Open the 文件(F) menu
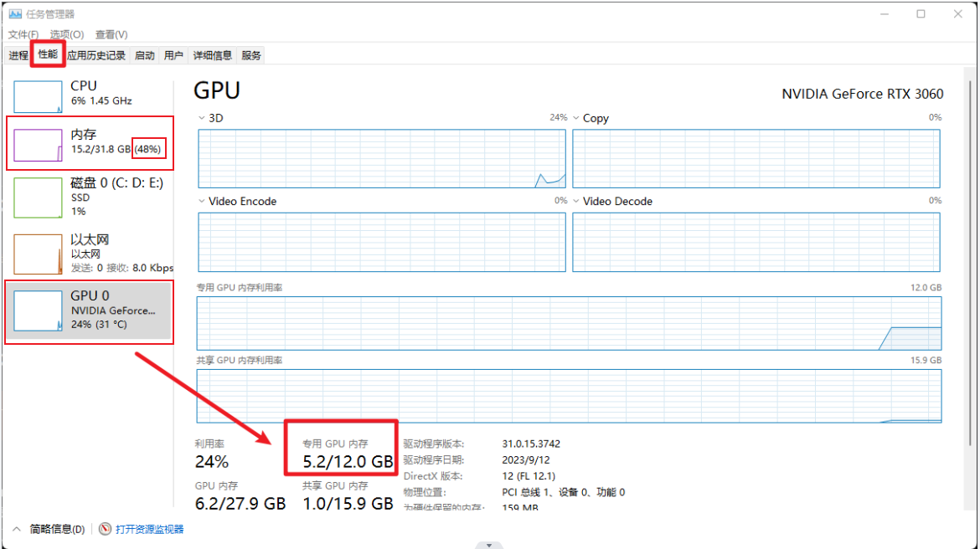This screenshot has width=980, height=549. coord(23,34)
